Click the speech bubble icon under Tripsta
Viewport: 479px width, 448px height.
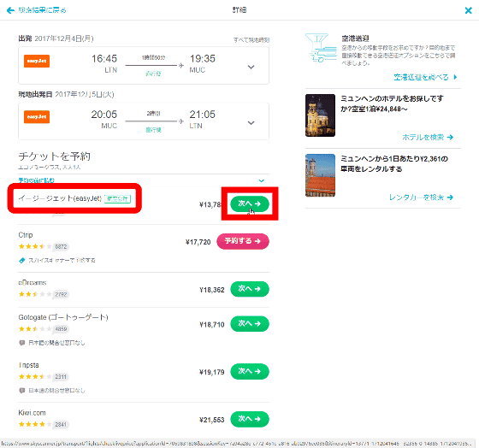click(x=21, y=391)
